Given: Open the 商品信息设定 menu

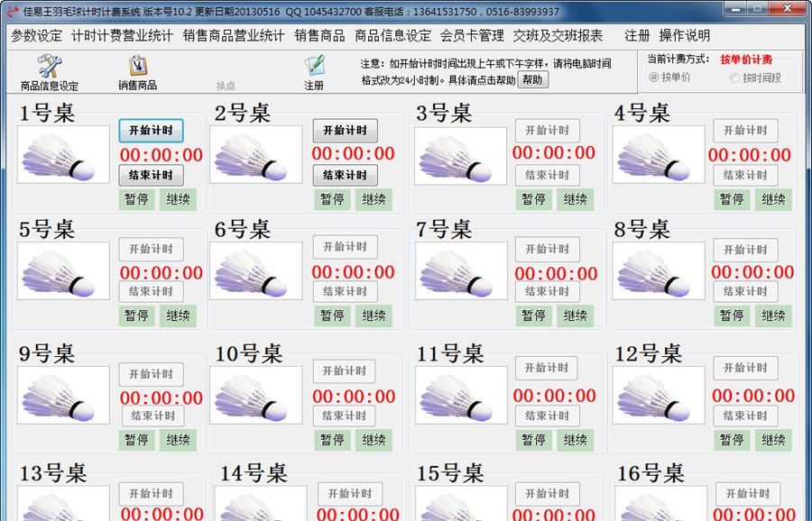Looking at the screenshot, I should [x=392, y=36].
